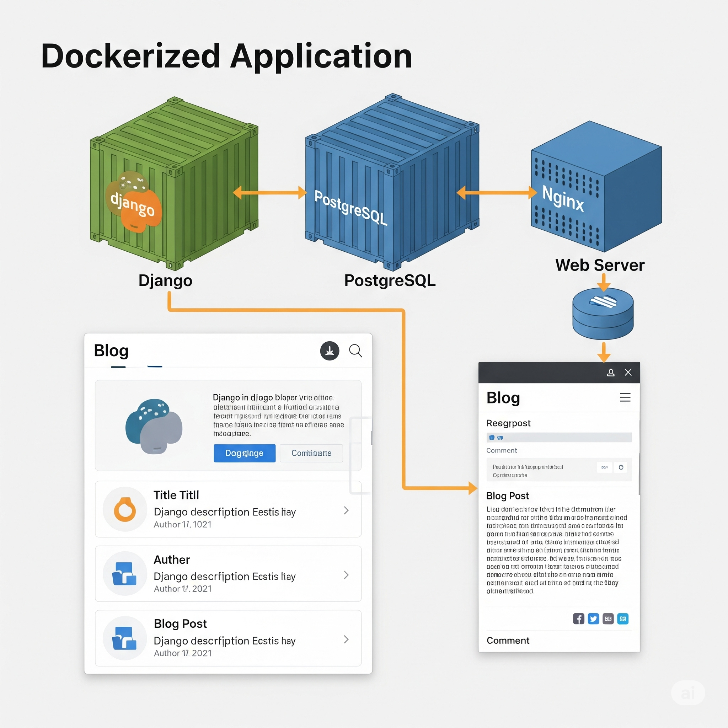Click the Resgrpost heading link
Viewport: 728px width, 728px height.
click(508, 423)
